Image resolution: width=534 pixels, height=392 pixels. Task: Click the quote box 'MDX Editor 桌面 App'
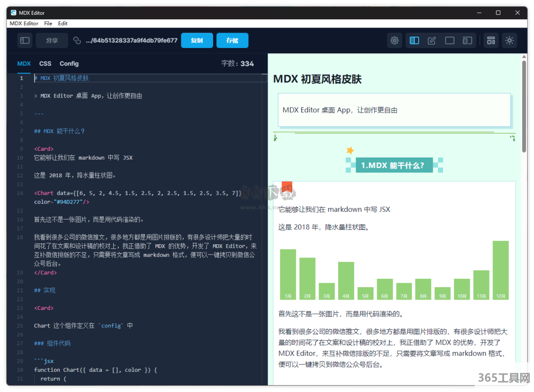tap(394, 110)
